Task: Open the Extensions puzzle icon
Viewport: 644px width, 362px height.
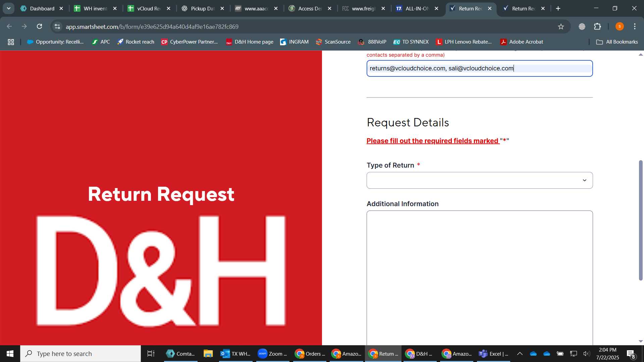Action: 597,26
